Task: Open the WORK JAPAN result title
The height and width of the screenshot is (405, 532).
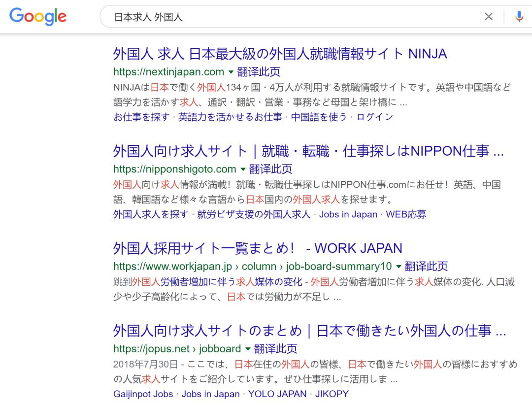Action: (x=258, y=248)
